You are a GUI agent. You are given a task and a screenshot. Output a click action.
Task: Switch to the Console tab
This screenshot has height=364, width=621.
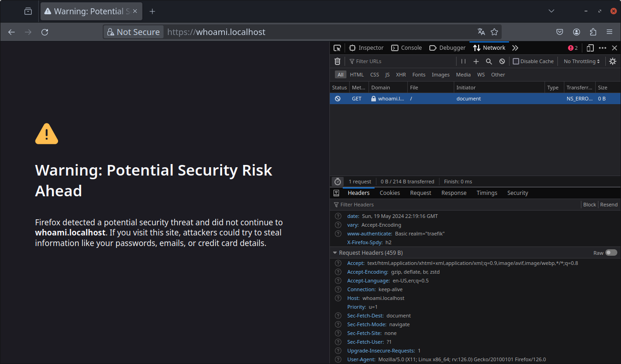pyautogui.click(x=406, y=48)
